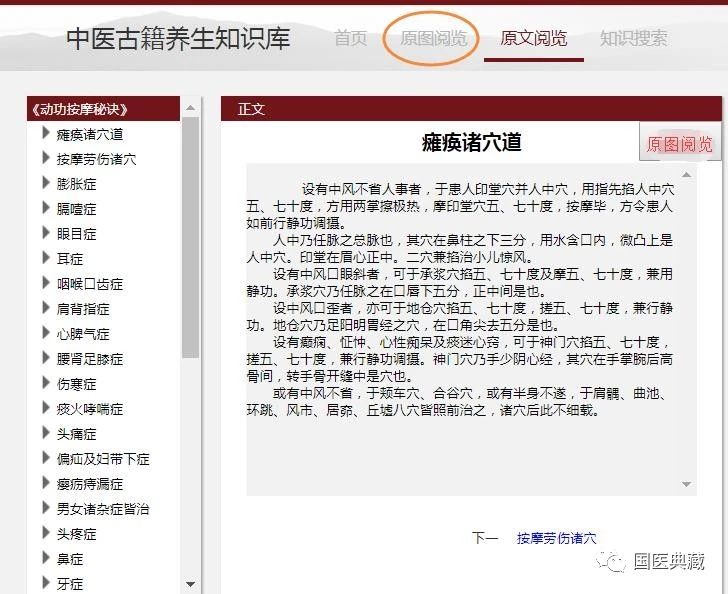Viewport: 728px width, 594px height.
Task: Expand the 鼻症 tree arrow
Action: (x=46, y=559)
